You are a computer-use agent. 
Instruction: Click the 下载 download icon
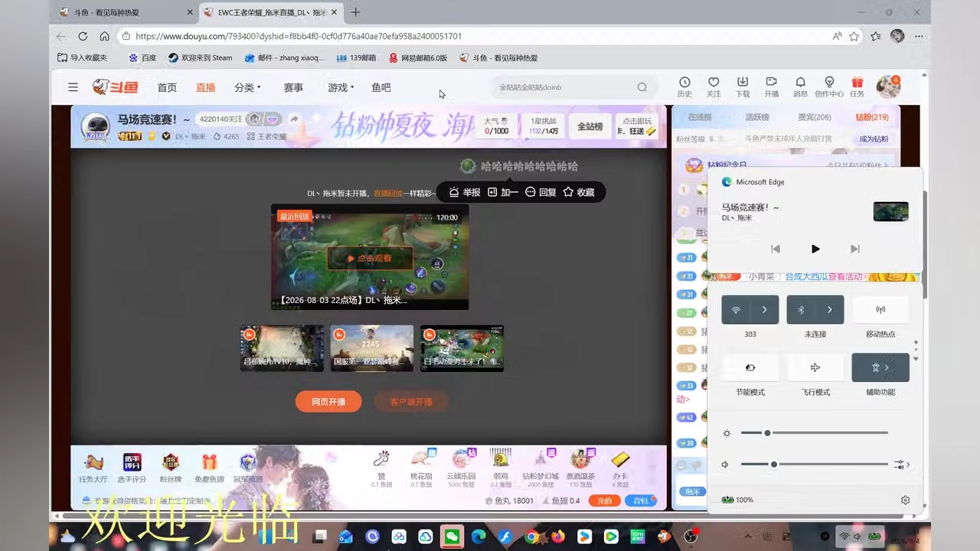pyautogui.click(x=743, y=86)
